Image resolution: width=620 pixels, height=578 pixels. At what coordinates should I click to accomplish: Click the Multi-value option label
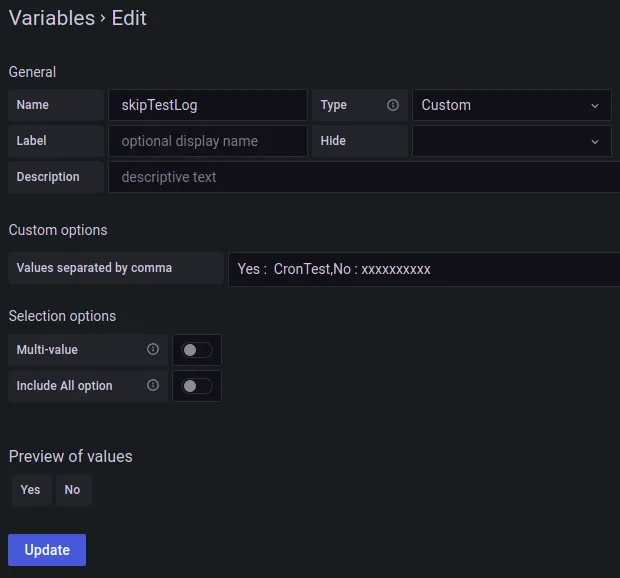tap(47, 350)
